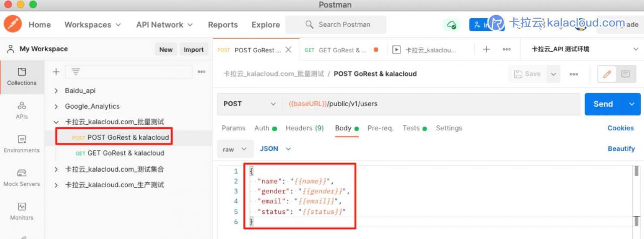Click the New button

pyautogui.click(x=166, y=49)
